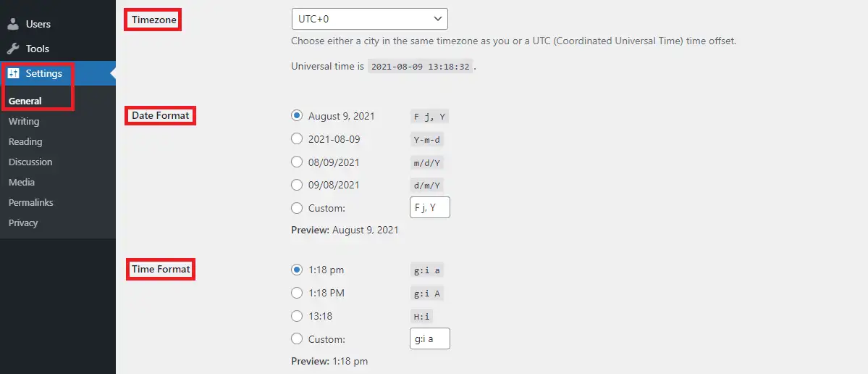The width and height of the screenshot is (868, 374).
Task: Click the custom time format text field
Action: point(429,338)
